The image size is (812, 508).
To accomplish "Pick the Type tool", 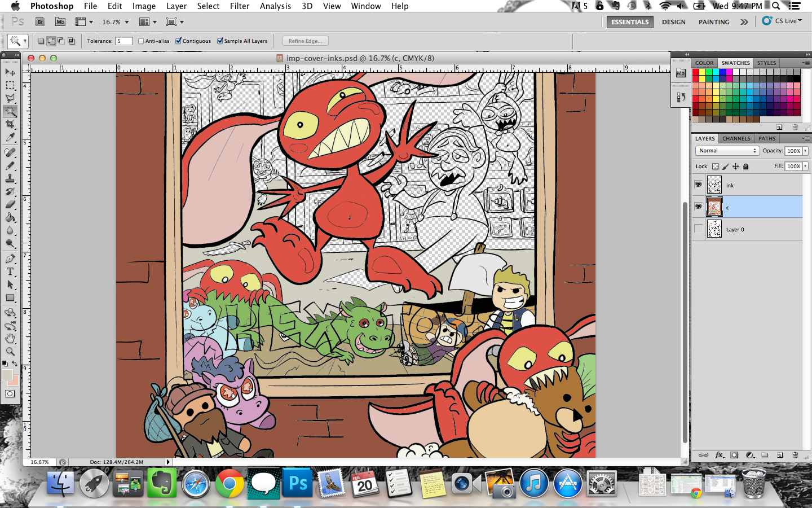I will pos(10,271).
